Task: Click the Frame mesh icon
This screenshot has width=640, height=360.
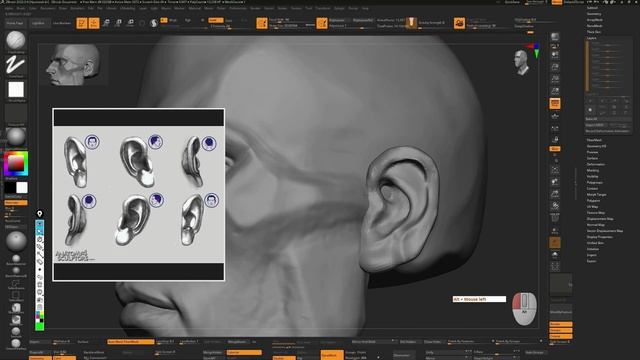Action: coord(555,169)
